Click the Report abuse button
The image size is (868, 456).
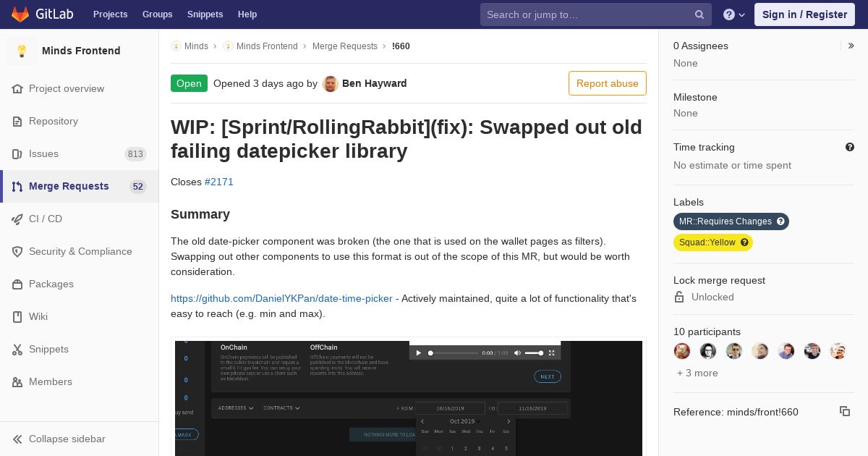click(x=608, y=83)
